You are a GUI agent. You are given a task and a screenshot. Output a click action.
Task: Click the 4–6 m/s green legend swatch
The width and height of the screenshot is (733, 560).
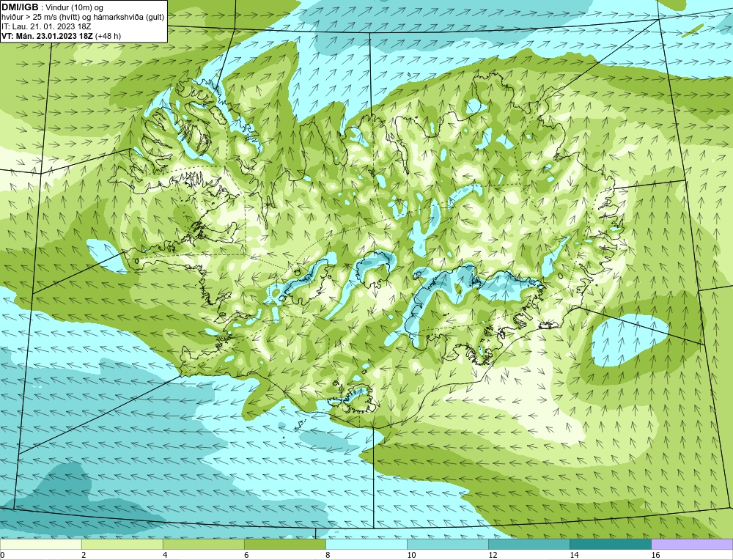[x=203, y=544]
